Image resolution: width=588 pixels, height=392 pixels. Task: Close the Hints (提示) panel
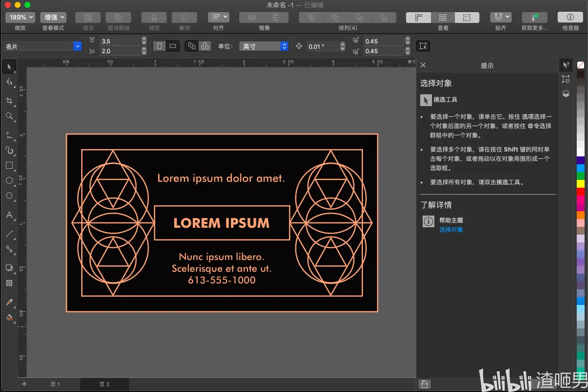click(423, 65)
